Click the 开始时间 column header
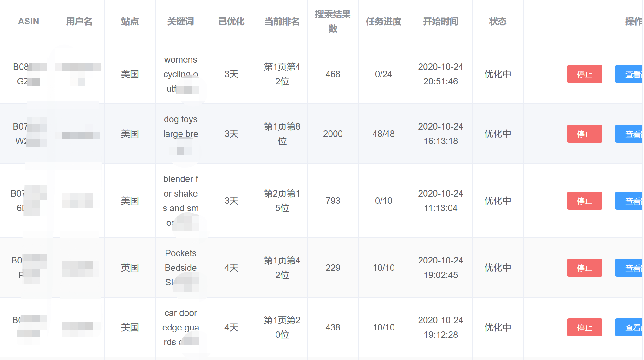Viewport: 644px width, 360px height. click(441, 22)
